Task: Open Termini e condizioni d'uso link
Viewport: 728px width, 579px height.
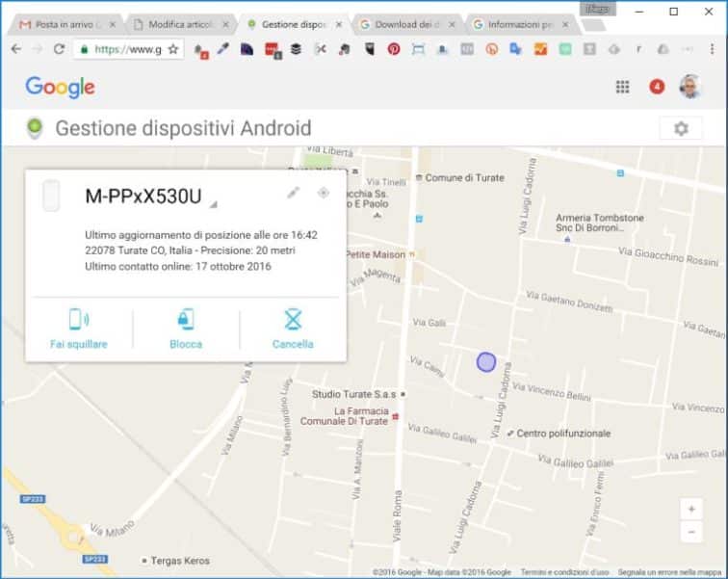Action: pyautogui.click(x=563, y=572)
